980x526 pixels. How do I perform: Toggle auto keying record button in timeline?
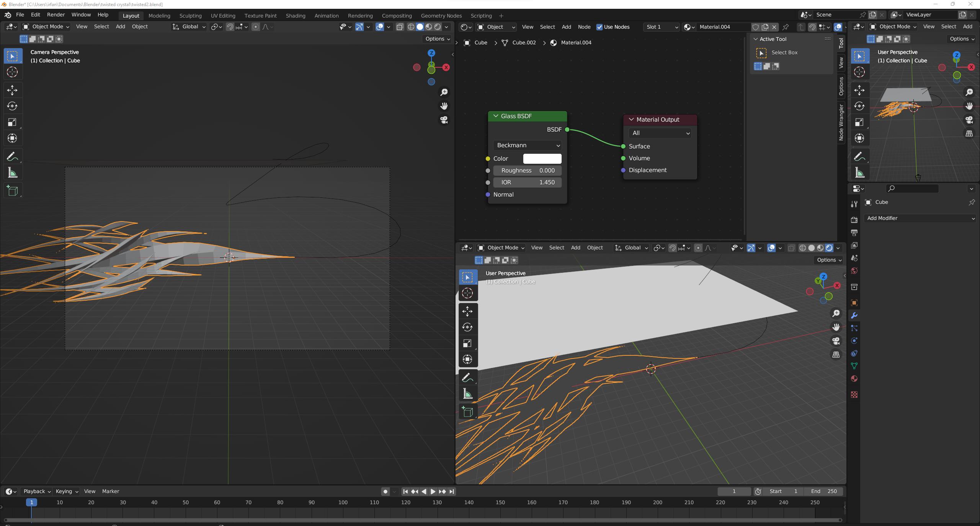(385, 492)
